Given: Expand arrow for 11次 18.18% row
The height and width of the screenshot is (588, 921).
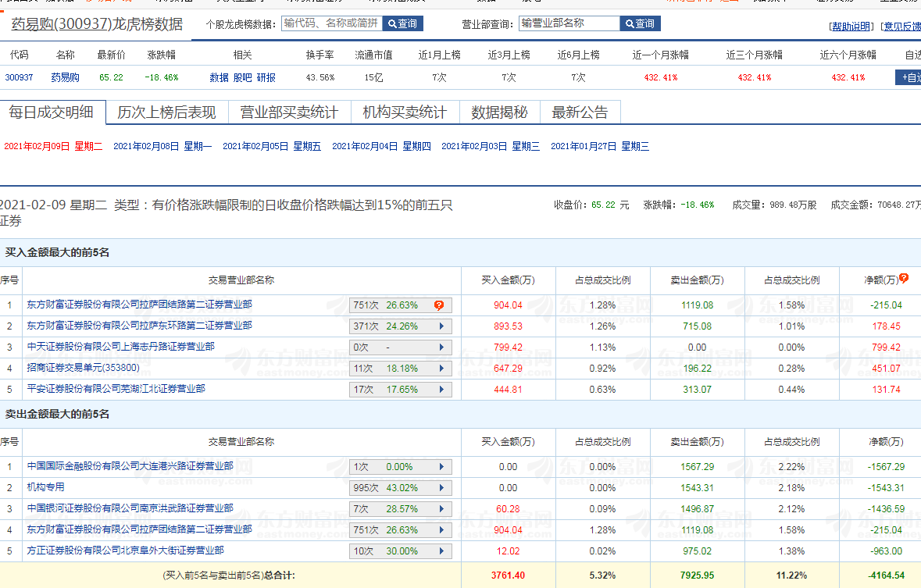Looking at the screenshot, I should (441, 369).
